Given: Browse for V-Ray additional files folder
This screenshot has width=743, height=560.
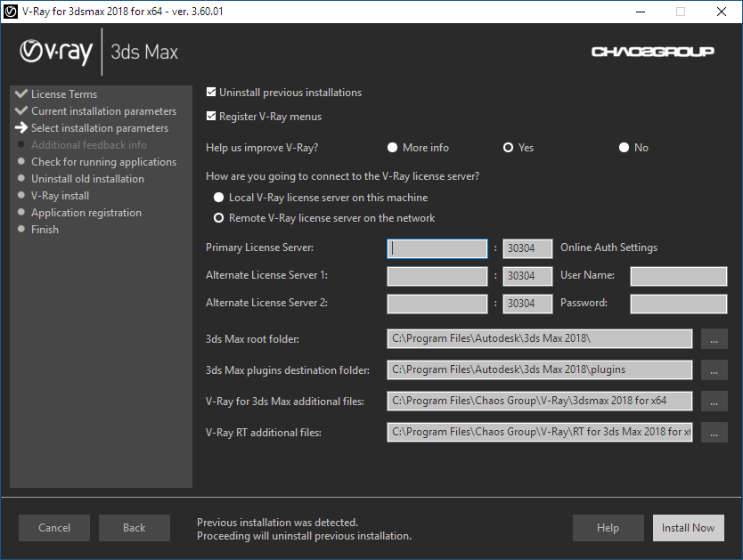Looking at the screenshot, I should (714, 402).
